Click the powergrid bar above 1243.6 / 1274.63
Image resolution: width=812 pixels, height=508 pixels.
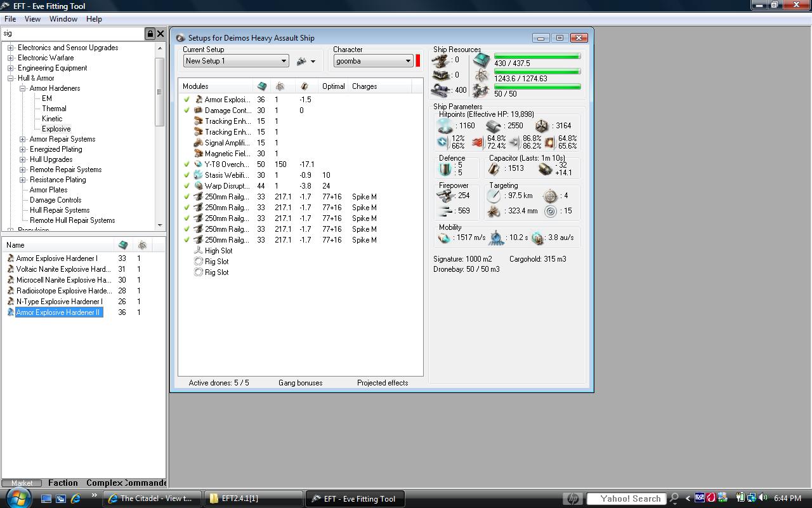pos(537,72)
